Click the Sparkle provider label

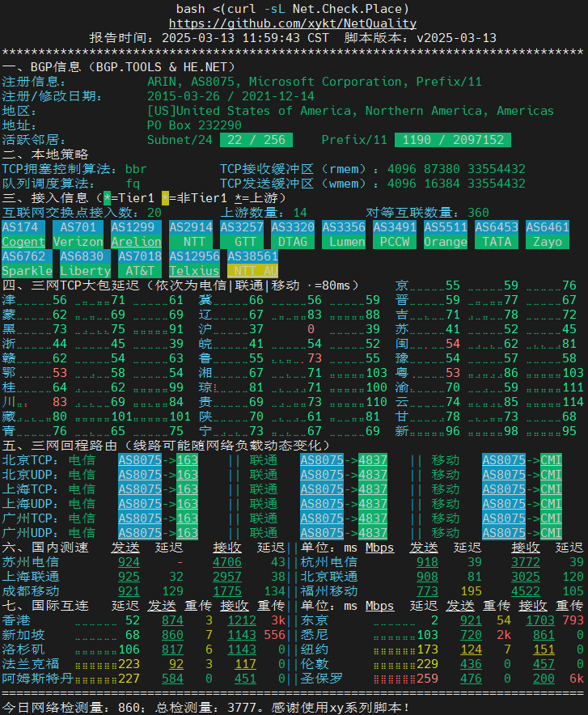(27, 271)
